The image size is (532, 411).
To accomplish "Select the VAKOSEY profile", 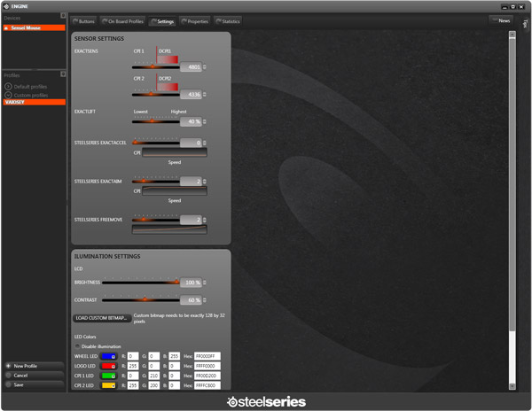I will pyautogui.click(x=34, y=102).
